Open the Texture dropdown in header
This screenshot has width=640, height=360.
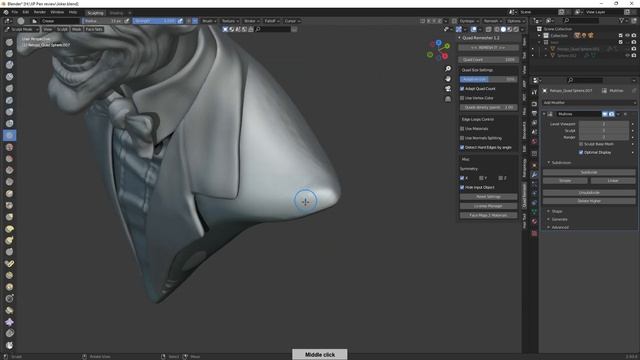tap(230, 21)
